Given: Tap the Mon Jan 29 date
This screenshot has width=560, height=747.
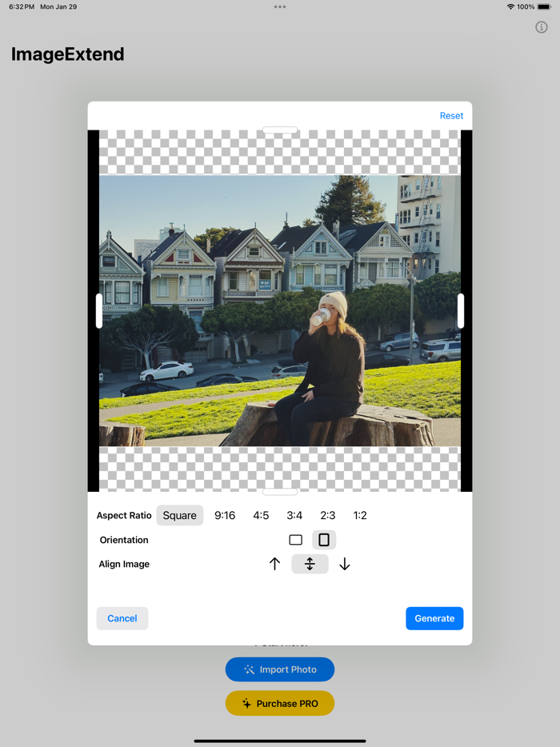Looking at the screenshot, I should [58, 6].
